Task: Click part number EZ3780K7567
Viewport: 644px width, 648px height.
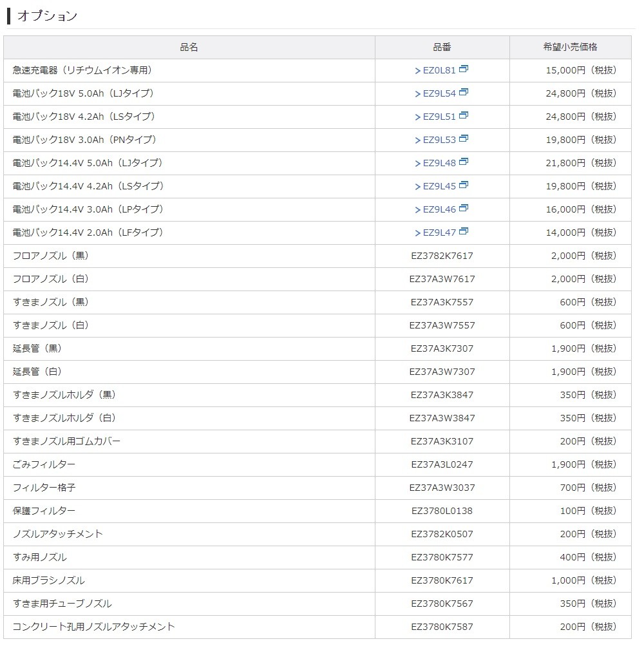Action: point(442,604)
